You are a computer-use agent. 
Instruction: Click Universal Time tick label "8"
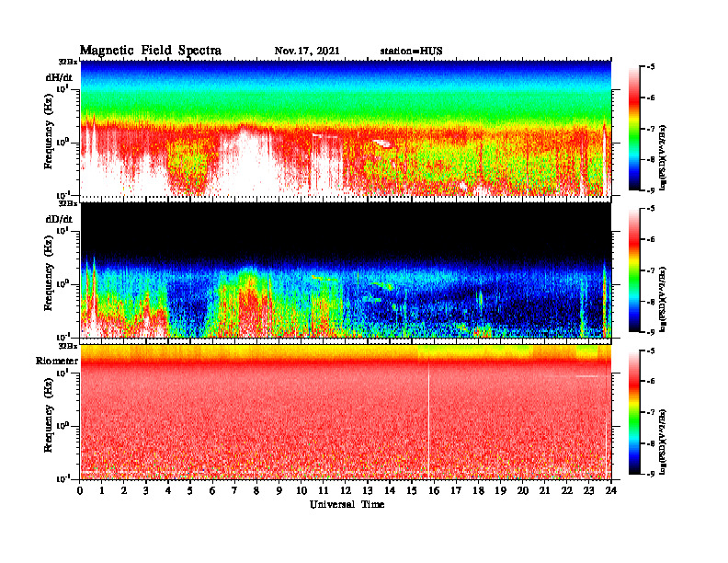click(256, 491)
